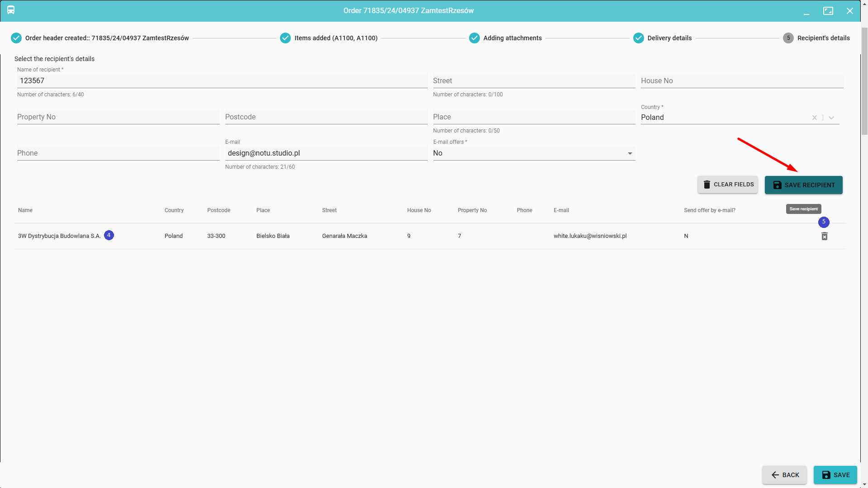Click the Back button

pos(784,475)
